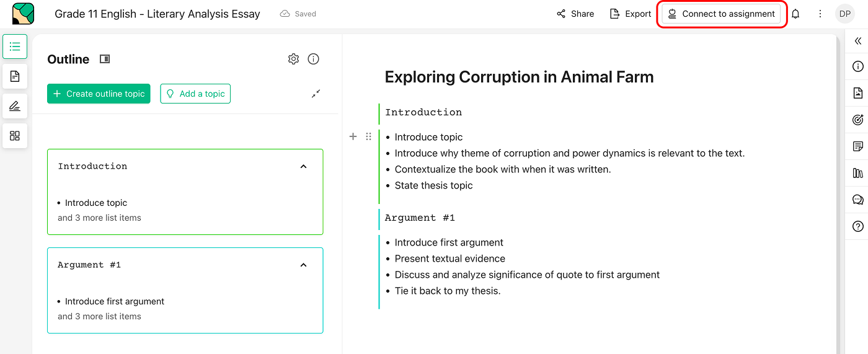The image size is (868, 354).
Task: Click "Tie it back to my thesis." bullet
Action: tap(447, 291)
